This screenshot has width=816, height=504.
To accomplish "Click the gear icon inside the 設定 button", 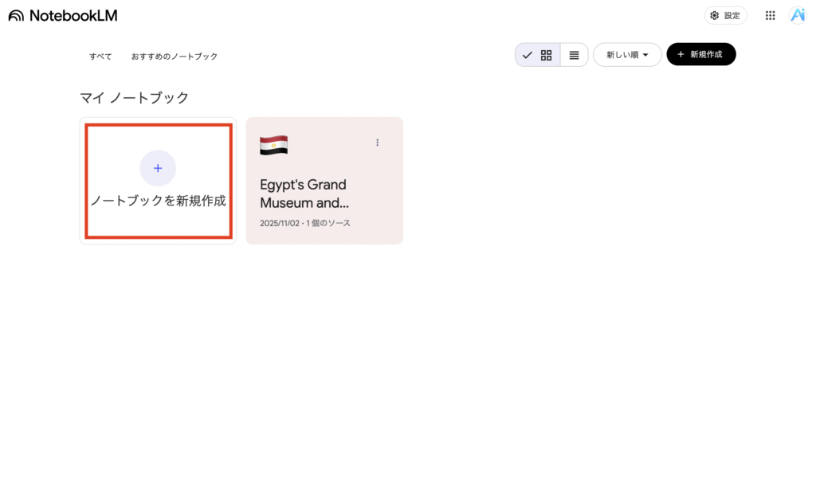I will 714,15.
